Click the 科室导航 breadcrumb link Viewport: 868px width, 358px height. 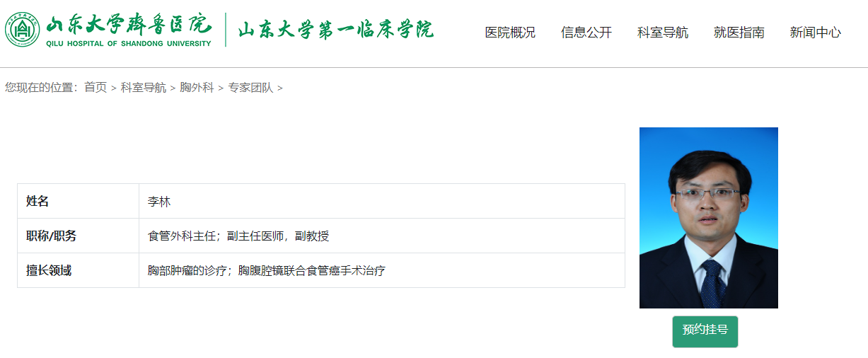pyautogui.click(x=144, y=88)
